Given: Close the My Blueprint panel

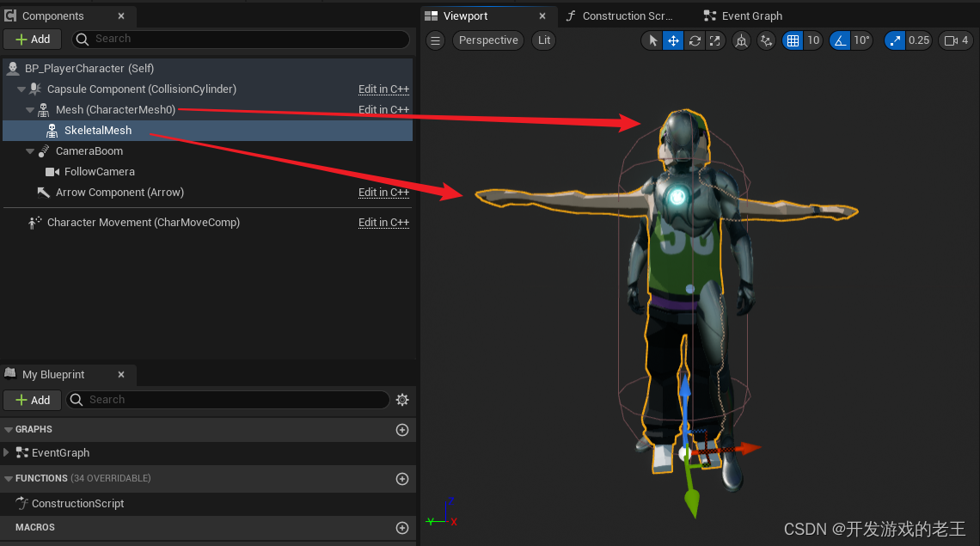Looking at the screenshot, I should (121, 375).
